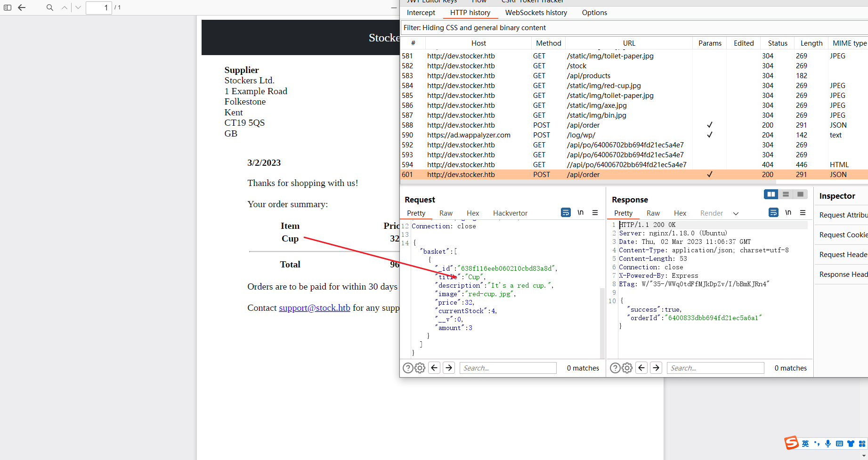Screen dimensions: 868x460
Task: Select history row 594 with 404 status
Action: (x=633, y=165)
